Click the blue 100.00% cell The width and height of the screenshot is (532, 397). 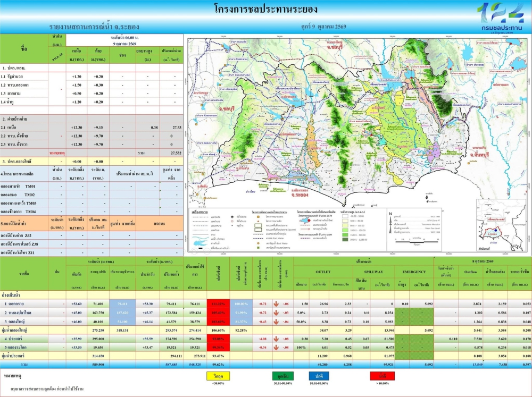[x=241, y=304]
